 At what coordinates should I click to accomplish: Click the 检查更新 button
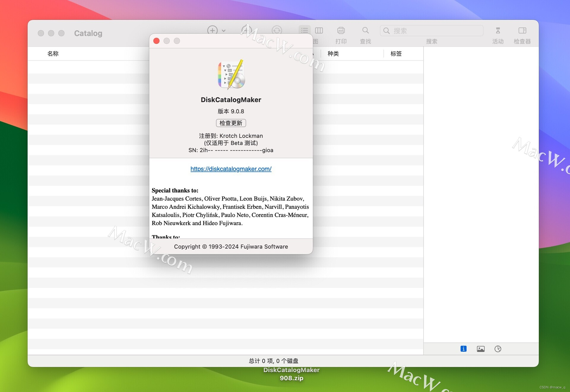(x=231, y=123)
